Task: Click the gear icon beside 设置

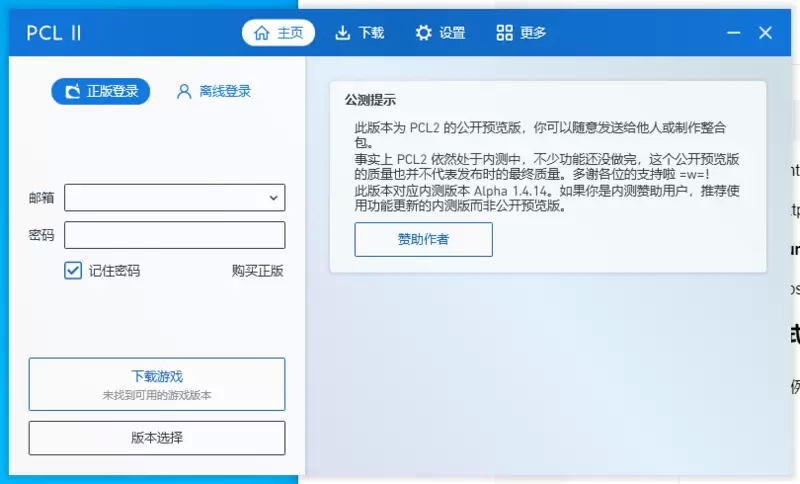Action: click(x=423, y=33)
